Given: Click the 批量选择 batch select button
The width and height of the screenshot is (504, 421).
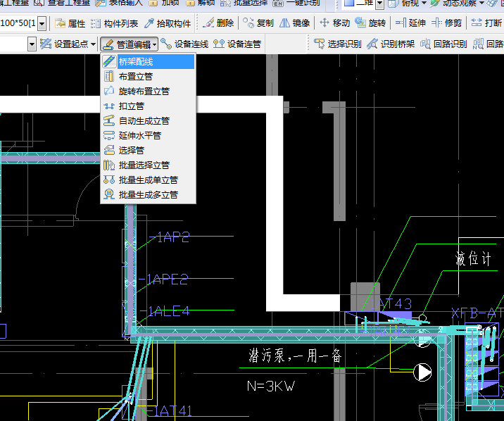Looking at the screenshot, I should [x=244, y=3].
